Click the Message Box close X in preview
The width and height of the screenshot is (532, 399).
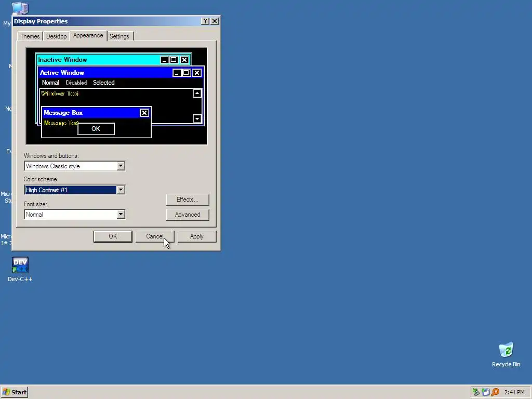coord(144,113)
